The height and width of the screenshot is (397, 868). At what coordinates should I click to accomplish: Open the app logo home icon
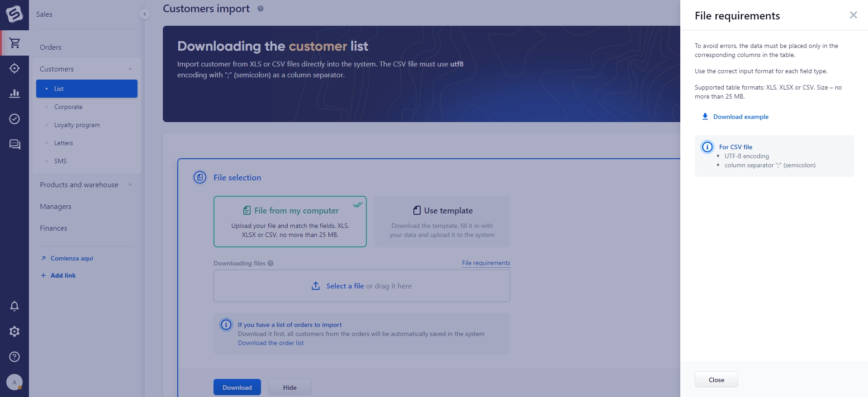tap(14, 14)
